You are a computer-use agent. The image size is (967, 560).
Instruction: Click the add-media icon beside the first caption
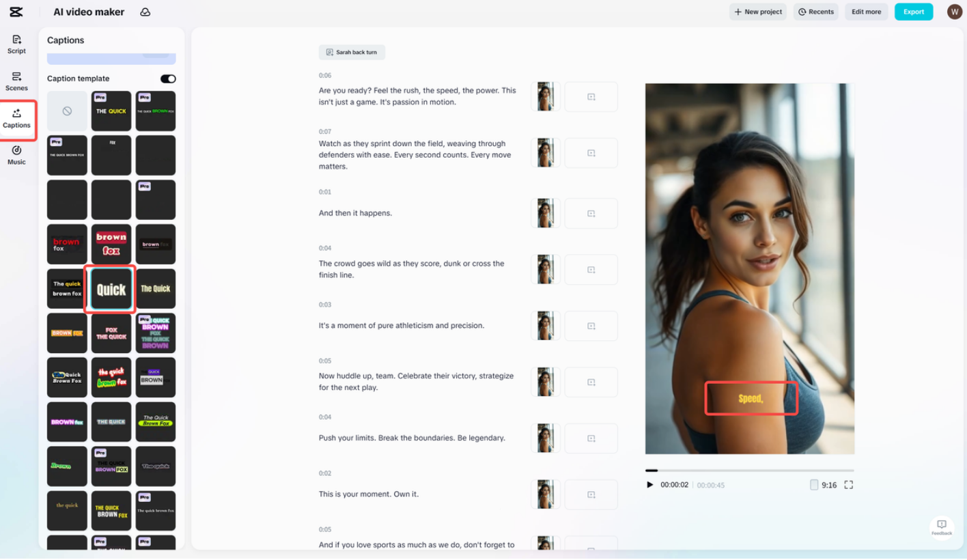tap(591, 96)
